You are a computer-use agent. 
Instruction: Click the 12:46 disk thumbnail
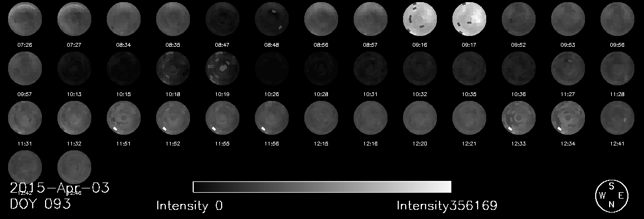[74, 167]
